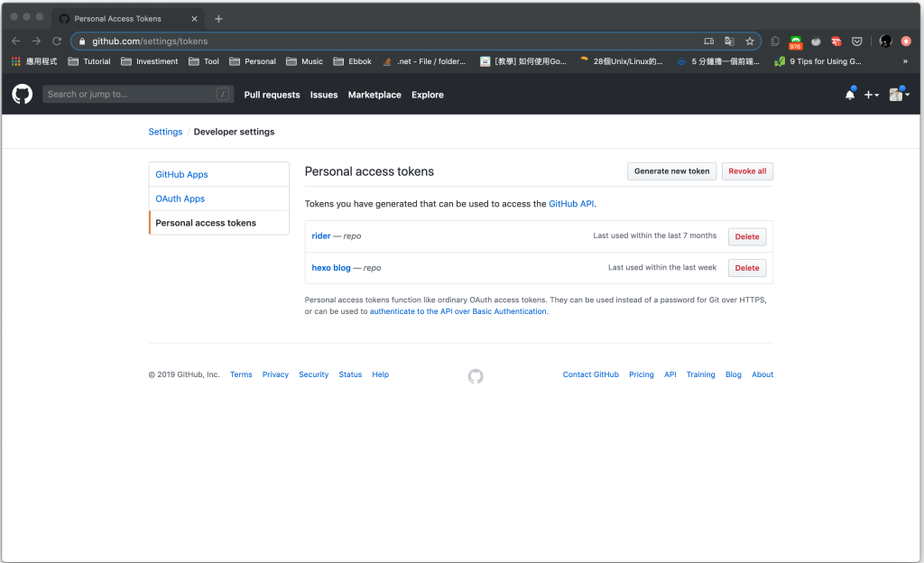Click the Revoke all button
Screen dimensions: 924x563
747,171
